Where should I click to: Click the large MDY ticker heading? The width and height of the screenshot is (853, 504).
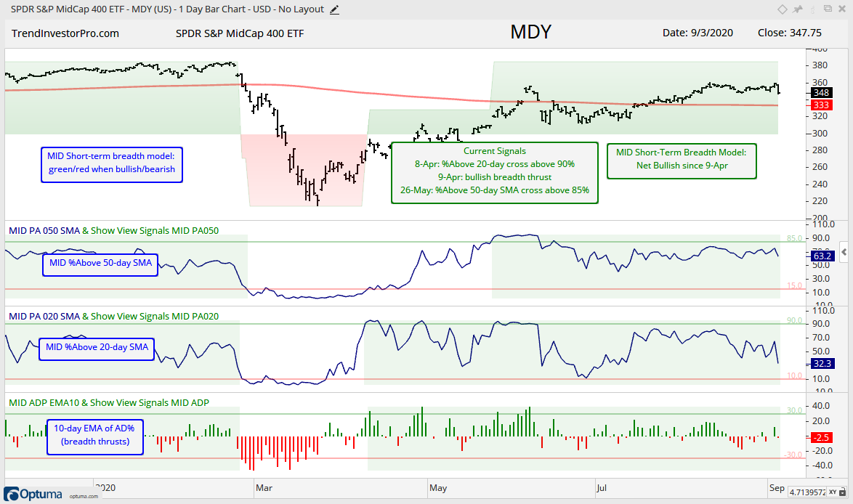[x=531, y=32]
